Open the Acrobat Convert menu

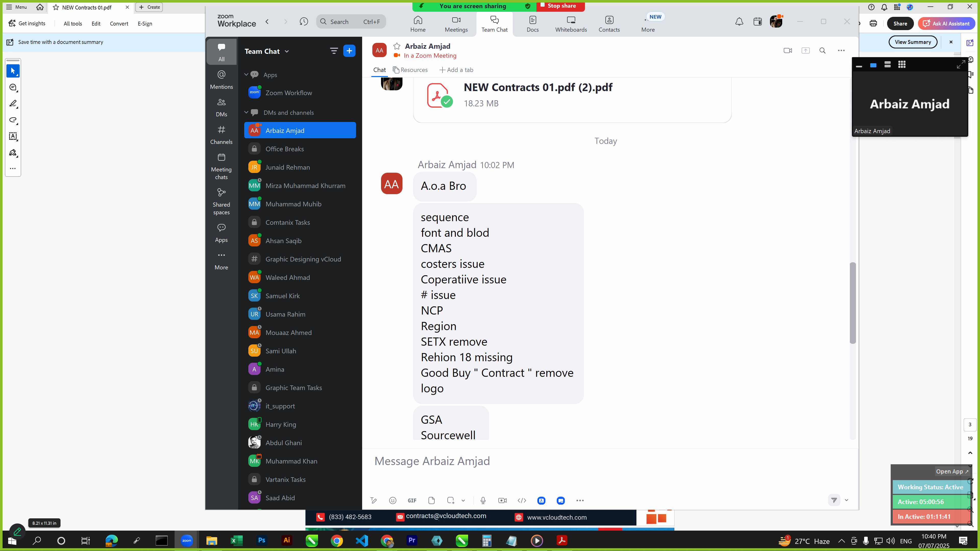coord(119,23)
